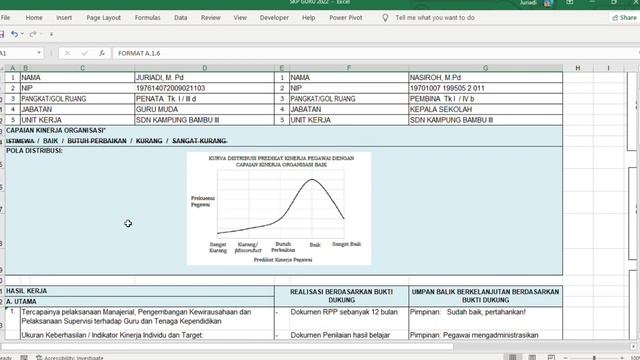Open the Power Pivot tab
Screen dimensions: 640x360
point(346,18)
